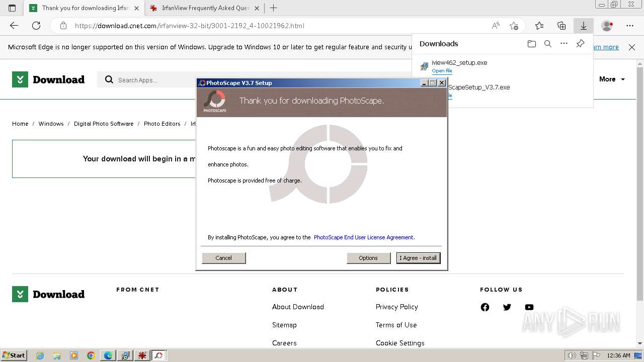
Task: Open the Collections icon
Action: click(x=561, y=26)
